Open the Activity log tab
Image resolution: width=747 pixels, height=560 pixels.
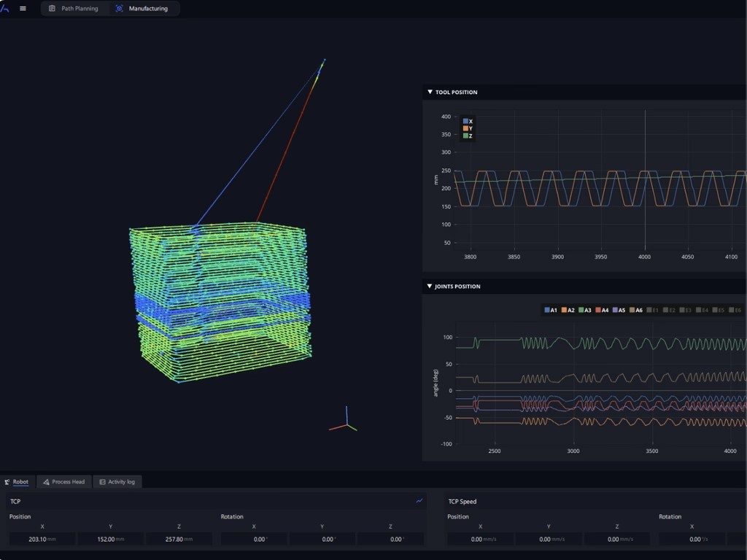click(121, 482)
